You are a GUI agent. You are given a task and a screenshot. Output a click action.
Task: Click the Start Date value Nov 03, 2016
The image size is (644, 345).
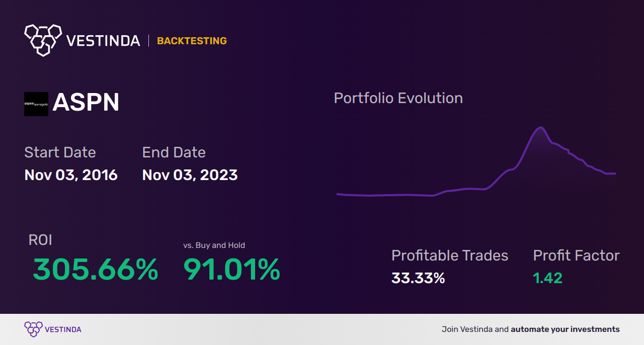pyautogui.click(x=71, y=175)
